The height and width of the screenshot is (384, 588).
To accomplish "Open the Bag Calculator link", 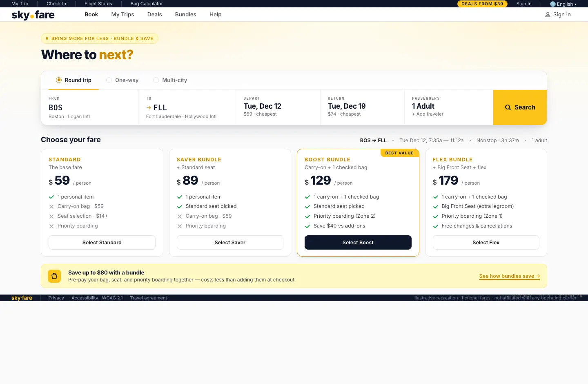I will pyautogui.click(x=147, y=4).
